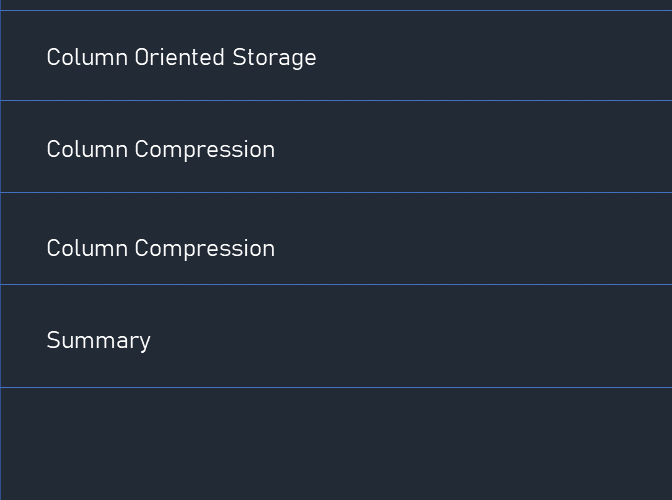Go to the Column Oriented Storage chapter
The height and width of the screenshot is (500, 672).
(336, 56)
